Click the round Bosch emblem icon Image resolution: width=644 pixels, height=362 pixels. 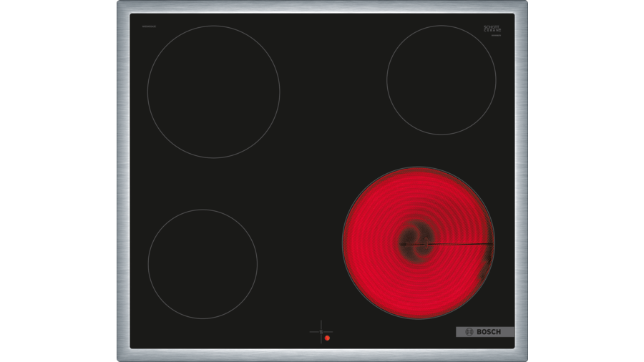469,332
